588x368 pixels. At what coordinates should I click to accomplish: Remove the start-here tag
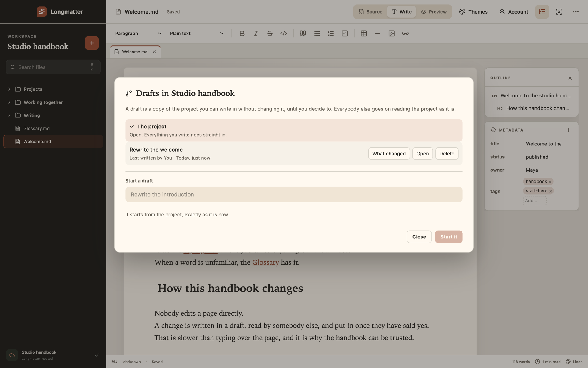(551, 191)
